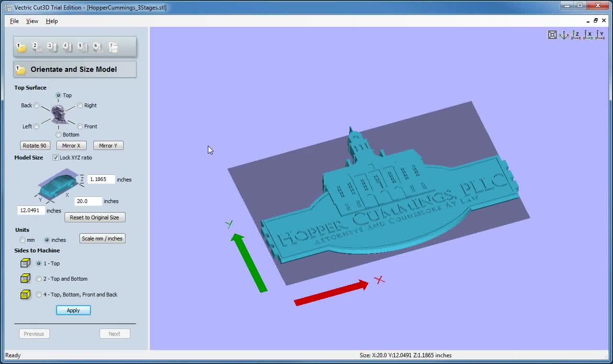Choose mm units radio button

[x=23, y=240]
